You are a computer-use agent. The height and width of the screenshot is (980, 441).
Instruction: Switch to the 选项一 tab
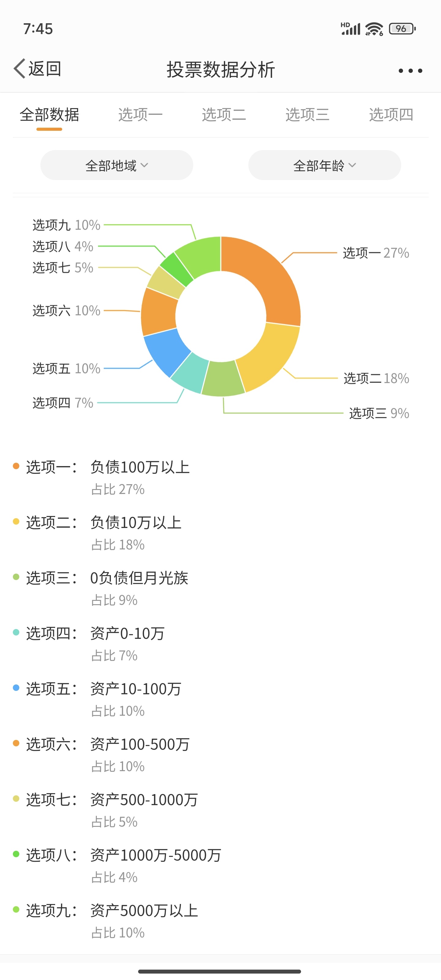point(141,115)
